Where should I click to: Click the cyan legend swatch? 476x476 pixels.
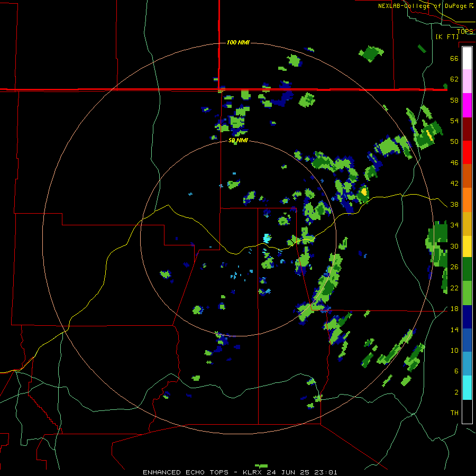(467, 388)
